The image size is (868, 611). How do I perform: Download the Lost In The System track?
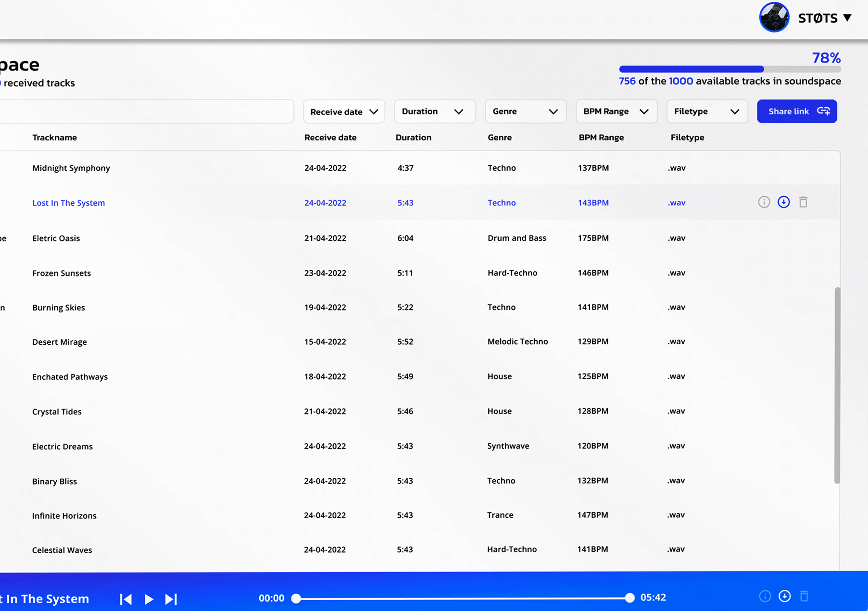click(x=783, y=202)
